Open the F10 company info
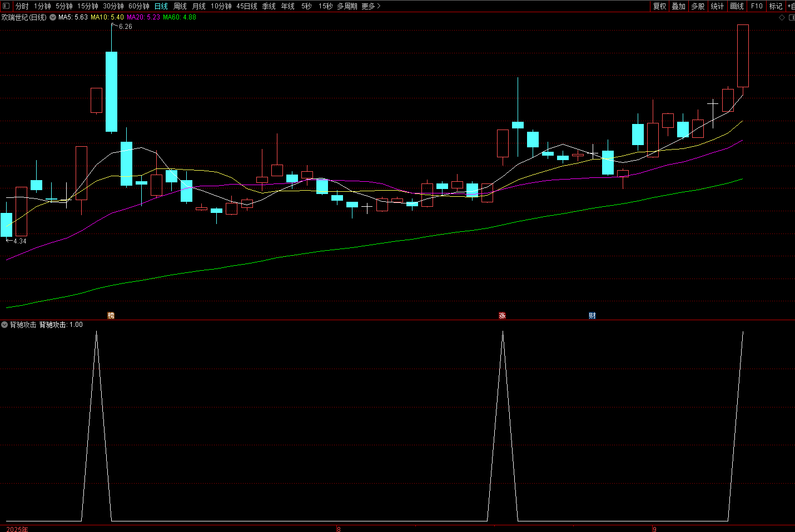Screen dimensions: 795x532 (757, 6)
